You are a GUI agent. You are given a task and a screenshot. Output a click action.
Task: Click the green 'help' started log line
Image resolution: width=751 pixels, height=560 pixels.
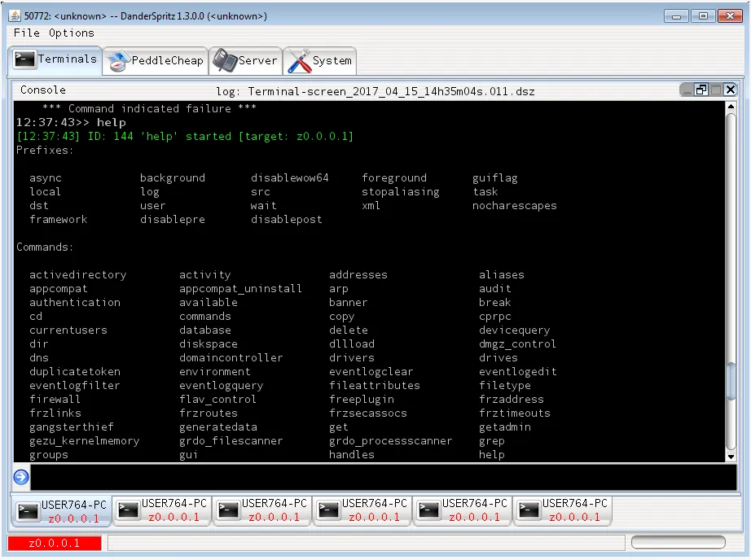click(185, 137)
